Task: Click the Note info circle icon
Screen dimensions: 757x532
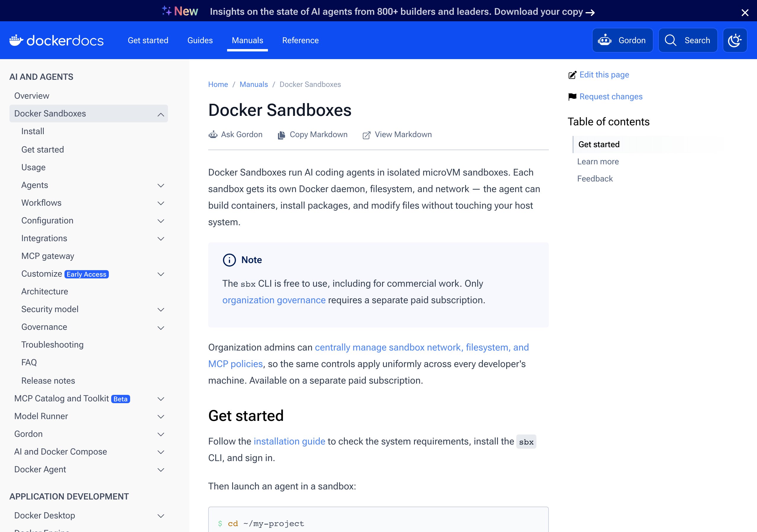Action: click(229, 260)
